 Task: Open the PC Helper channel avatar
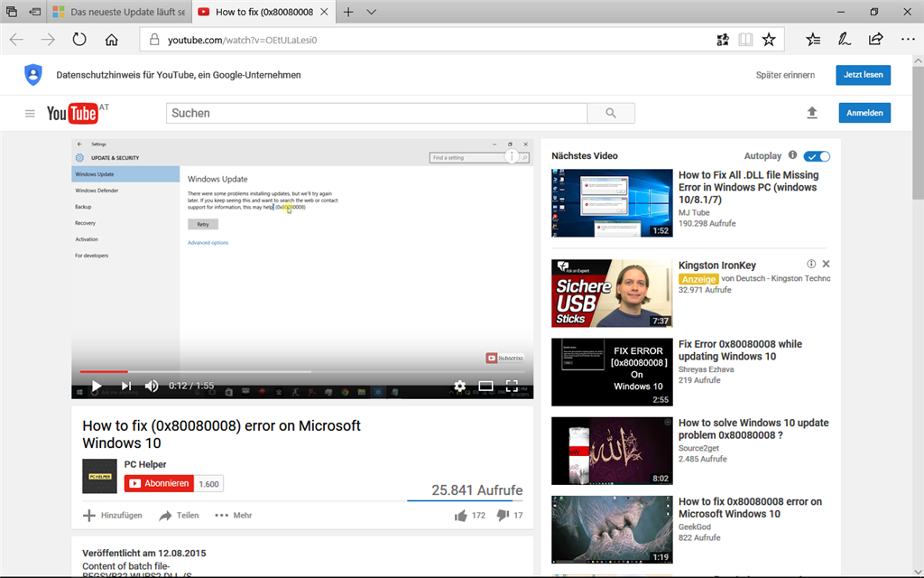[x=99, y=476]
